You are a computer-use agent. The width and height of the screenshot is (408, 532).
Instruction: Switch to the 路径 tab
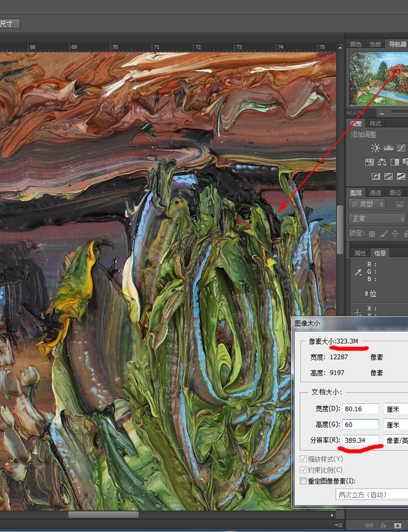[x=395, y=193]
